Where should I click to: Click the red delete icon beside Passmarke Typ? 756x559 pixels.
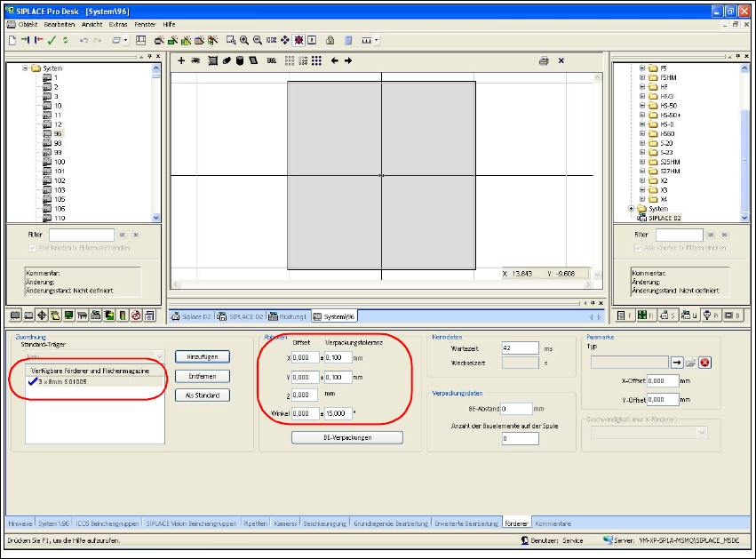pos(704,363)
